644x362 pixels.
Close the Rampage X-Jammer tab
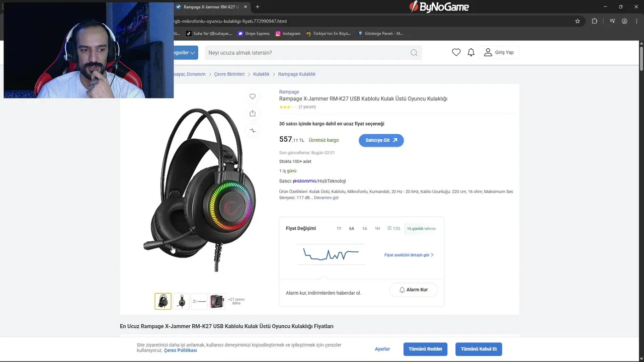[246, 7]
